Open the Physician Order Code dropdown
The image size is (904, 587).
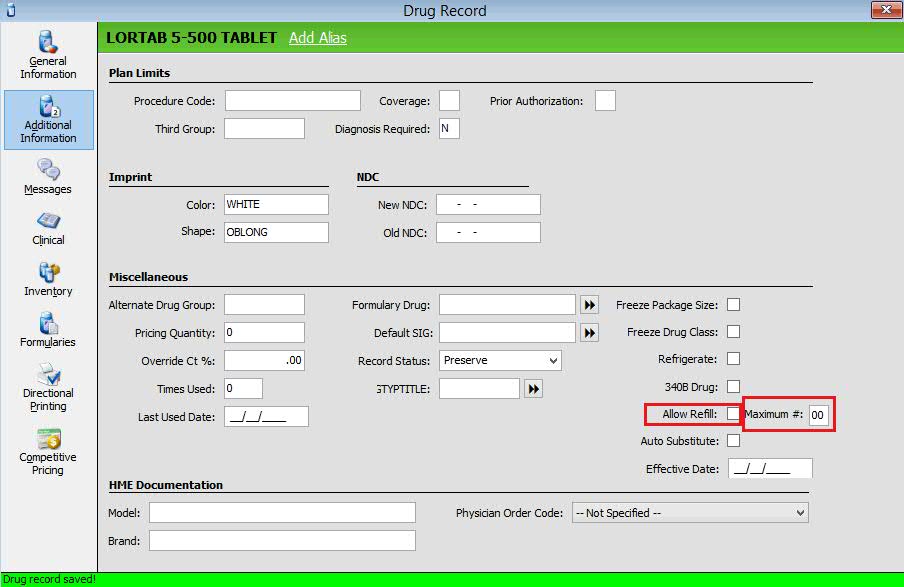pos(690,513)
